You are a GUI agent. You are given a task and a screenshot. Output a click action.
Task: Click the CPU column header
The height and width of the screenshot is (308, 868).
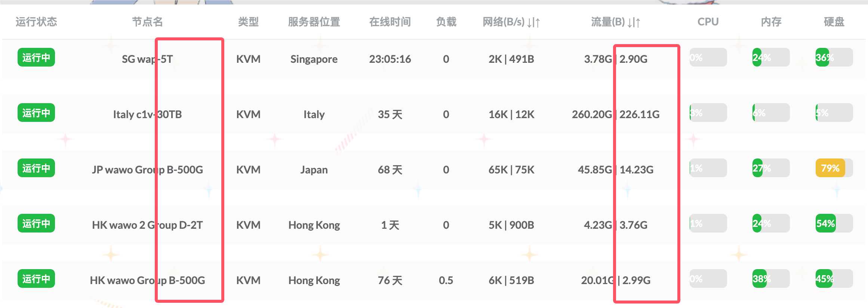tap(708, 22)
